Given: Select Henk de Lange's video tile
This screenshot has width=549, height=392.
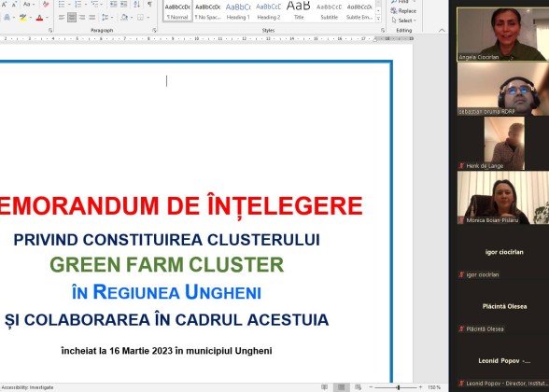Looking at the screenshot, I should coord(504,143).
